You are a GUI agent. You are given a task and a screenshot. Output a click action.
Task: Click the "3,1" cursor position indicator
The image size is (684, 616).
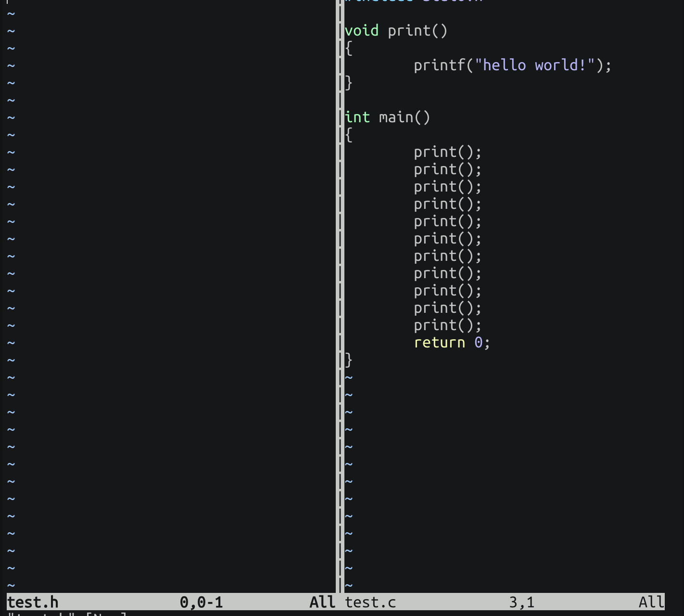[521, 602]
